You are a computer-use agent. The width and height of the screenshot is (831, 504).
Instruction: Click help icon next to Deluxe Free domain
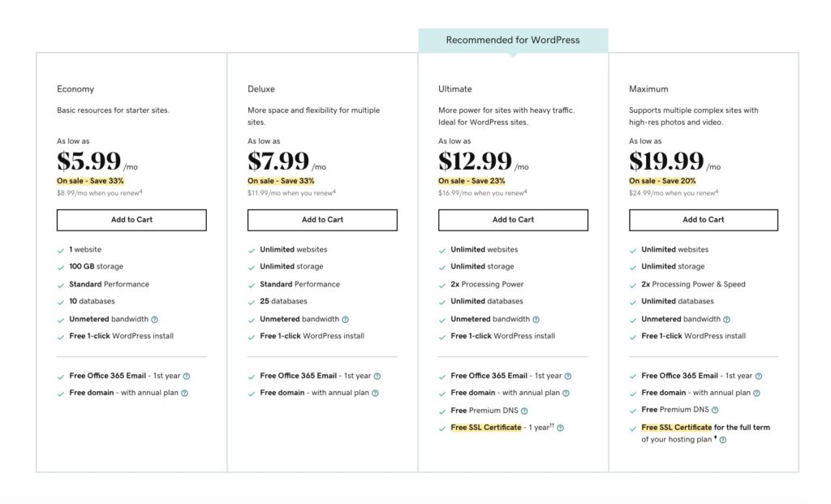click(375, 394)
